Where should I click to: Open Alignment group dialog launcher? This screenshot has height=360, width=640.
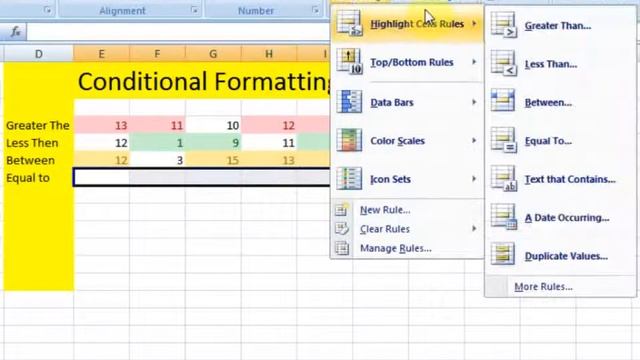pyautogui.click(x=194, y=10)
